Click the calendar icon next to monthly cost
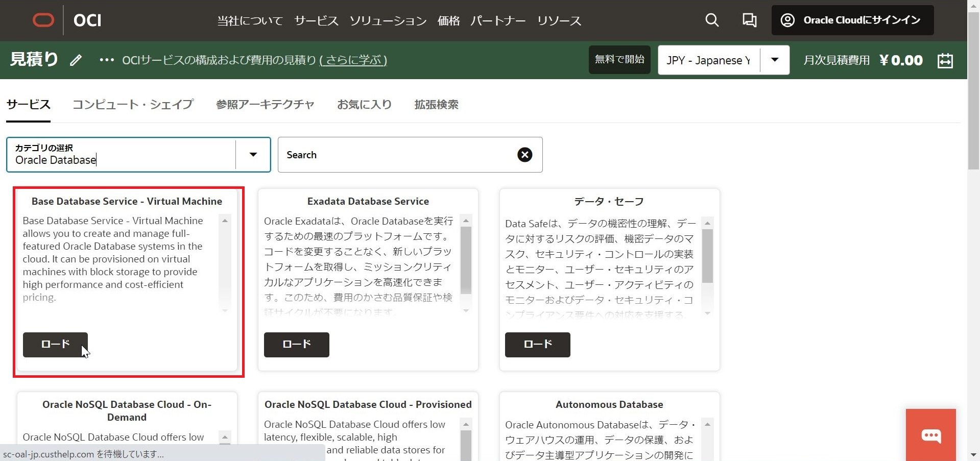 [x=945, y=60]
